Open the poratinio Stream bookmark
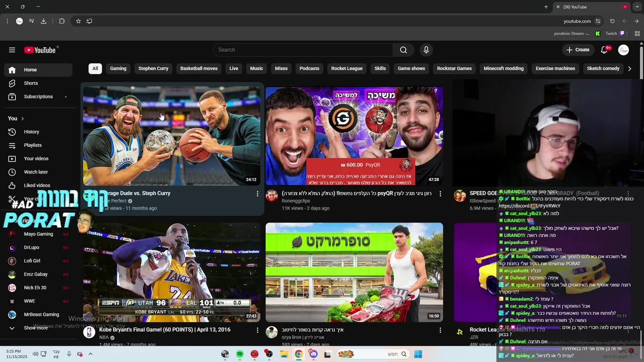644x362 pixels. (576, 34)
